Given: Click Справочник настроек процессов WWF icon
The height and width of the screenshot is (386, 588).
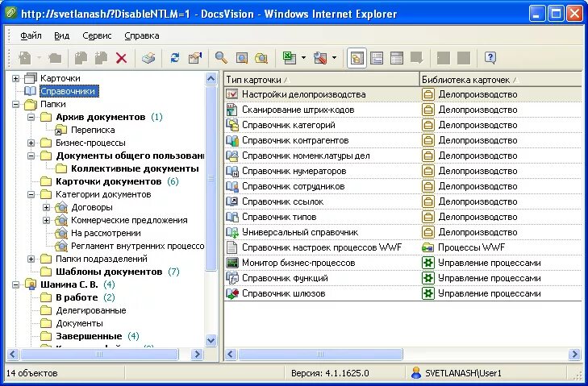Looking at the screenshot, I should pos(232,247).
